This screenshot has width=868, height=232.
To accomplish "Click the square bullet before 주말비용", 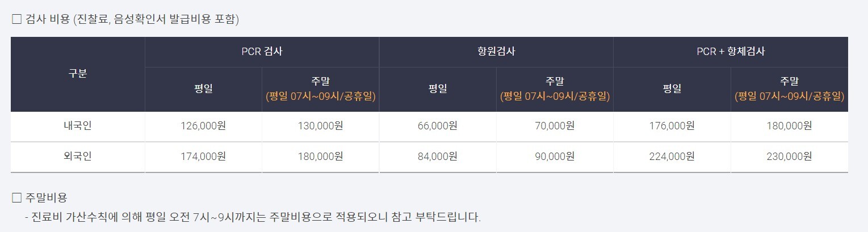I will 16,198.
